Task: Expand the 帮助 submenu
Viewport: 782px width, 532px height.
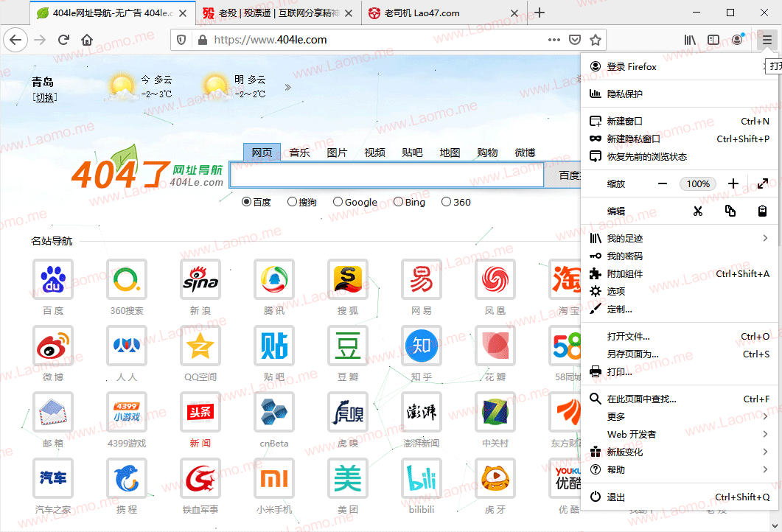Action: coord(680,469)
